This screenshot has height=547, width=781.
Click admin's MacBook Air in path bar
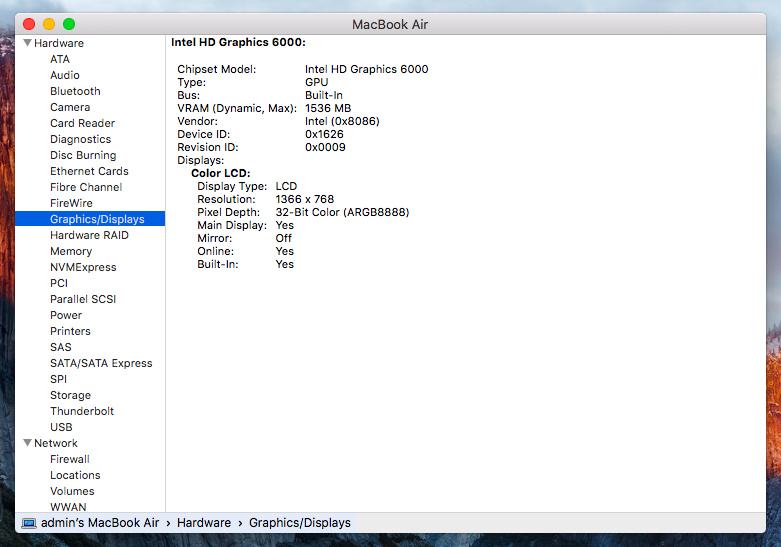pos(101,523)
